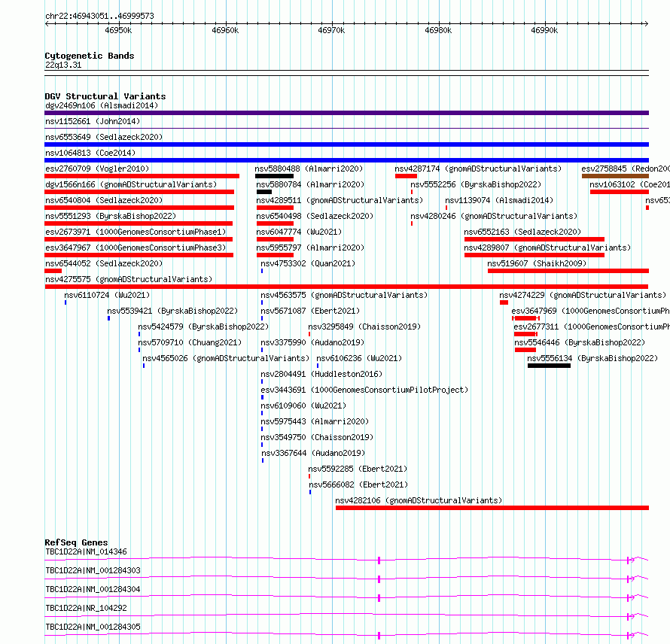Open TBC1D22A|NR_104292 transcript
This screenshot has height=644, width=670.
(x=86, y=608)
